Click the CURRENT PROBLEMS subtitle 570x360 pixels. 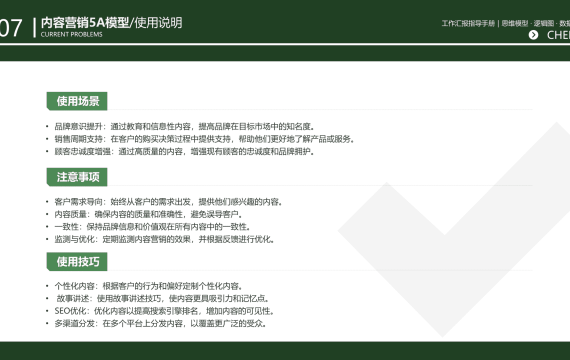click(x=72, y=35)
